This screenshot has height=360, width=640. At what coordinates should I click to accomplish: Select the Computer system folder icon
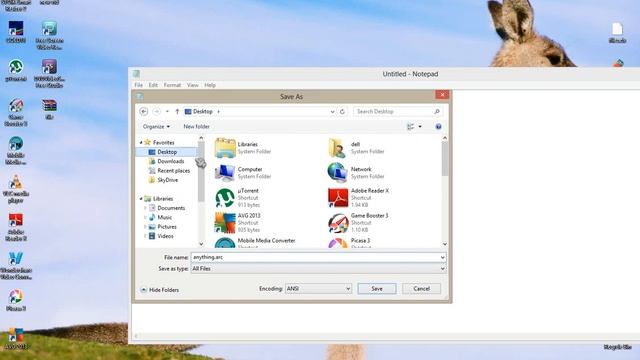coord(225,173)
